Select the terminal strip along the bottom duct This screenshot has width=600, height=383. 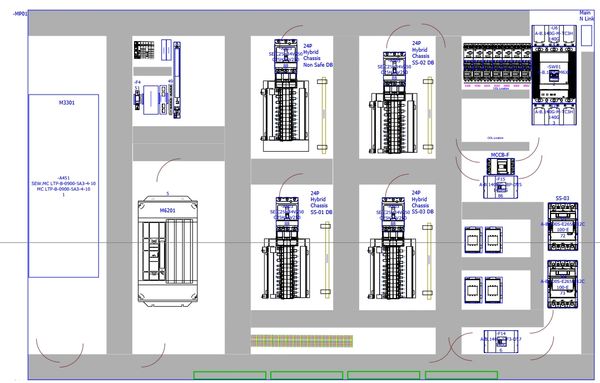click(302, 341)
